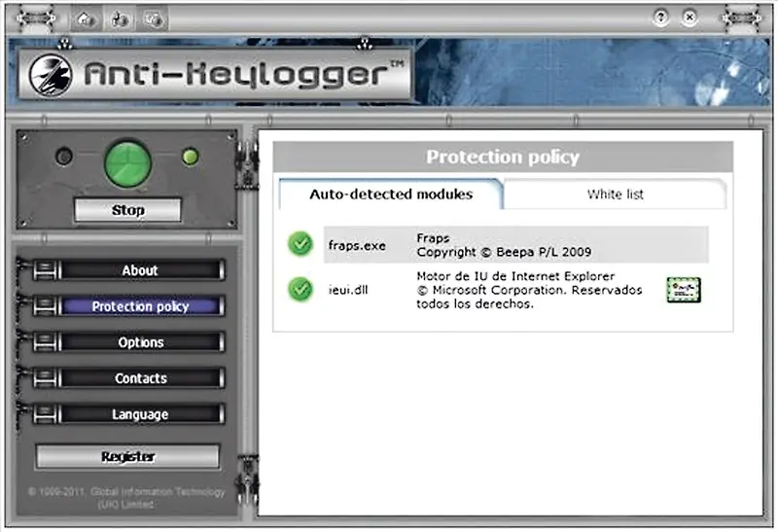Toggle the green checkmark for ieui.dll

(x=301, y=289)
